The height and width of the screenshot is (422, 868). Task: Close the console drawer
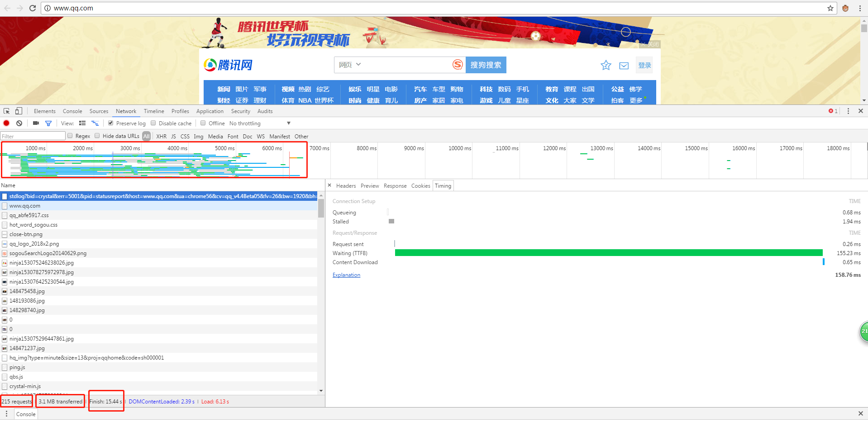861,413
